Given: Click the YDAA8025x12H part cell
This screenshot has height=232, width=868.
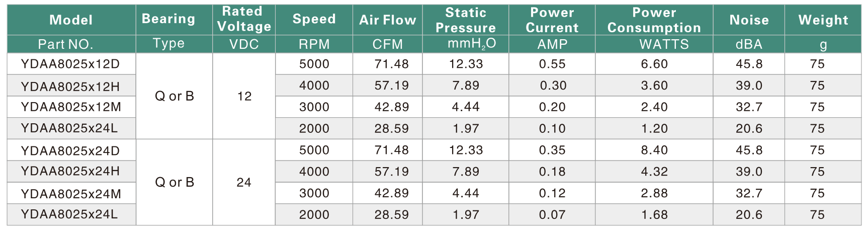Looking at the screenshot, I should click(x=71, y=86).
